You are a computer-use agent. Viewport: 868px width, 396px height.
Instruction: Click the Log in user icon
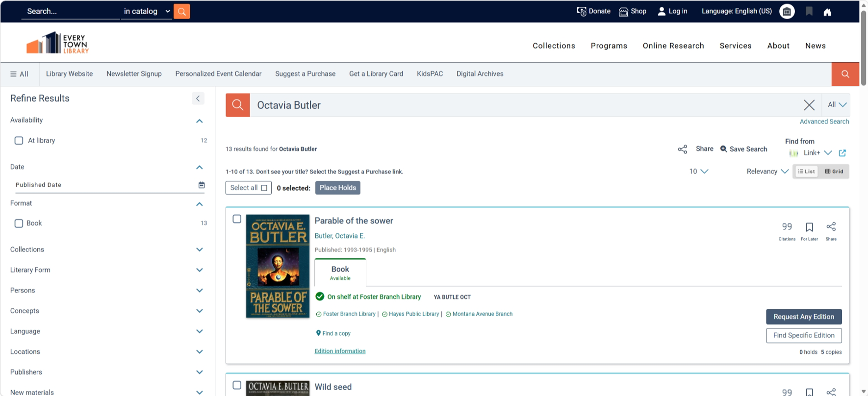click(x=662, y=11)
